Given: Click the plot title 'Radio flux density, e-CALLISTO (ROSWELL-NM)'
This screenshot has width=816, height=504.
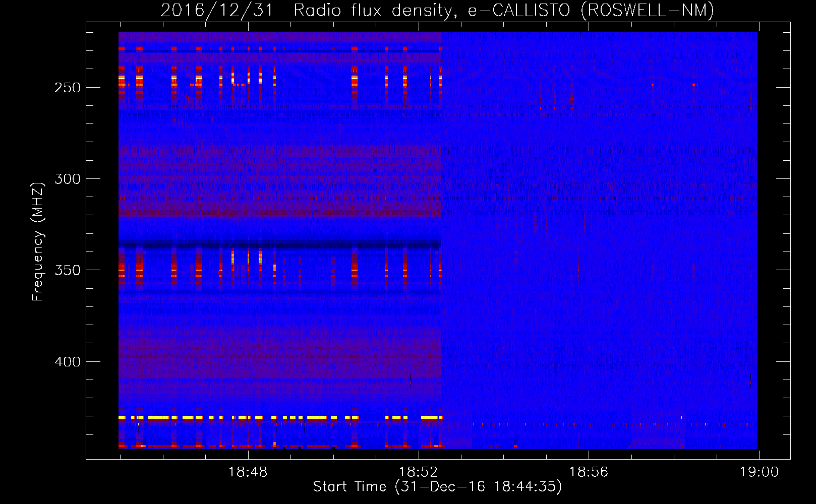Looking at the screenshot, I should pyautogui.click(x=504, y=10).
